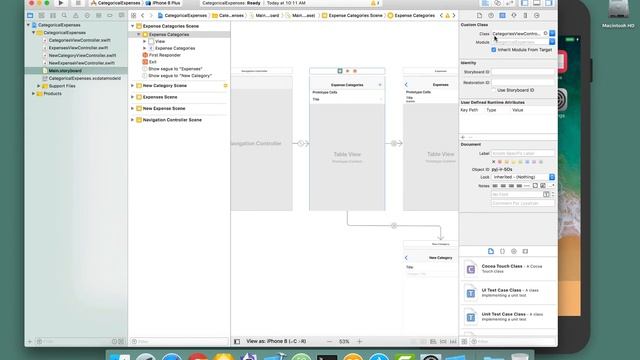Viewport: 640px width, 360px height.
Task: Toggle the debug area visibility
Action: click(x=537, y=3)
